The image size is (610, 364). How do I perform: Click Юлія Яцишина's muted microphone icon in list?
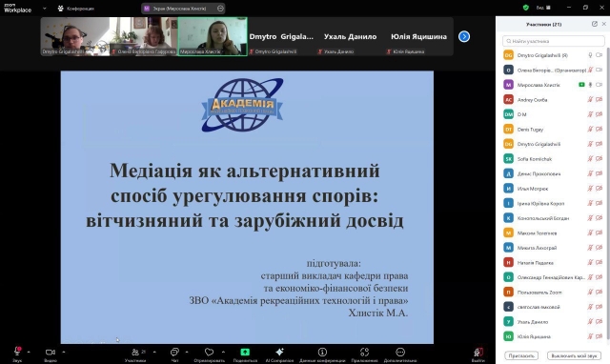590,336
